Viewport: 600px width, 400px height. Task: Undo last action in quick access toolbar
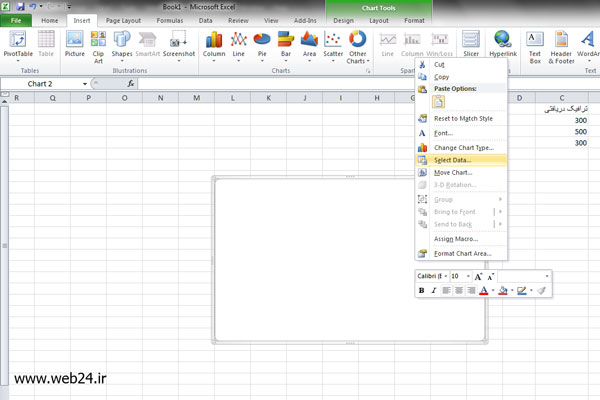point(33,7)
